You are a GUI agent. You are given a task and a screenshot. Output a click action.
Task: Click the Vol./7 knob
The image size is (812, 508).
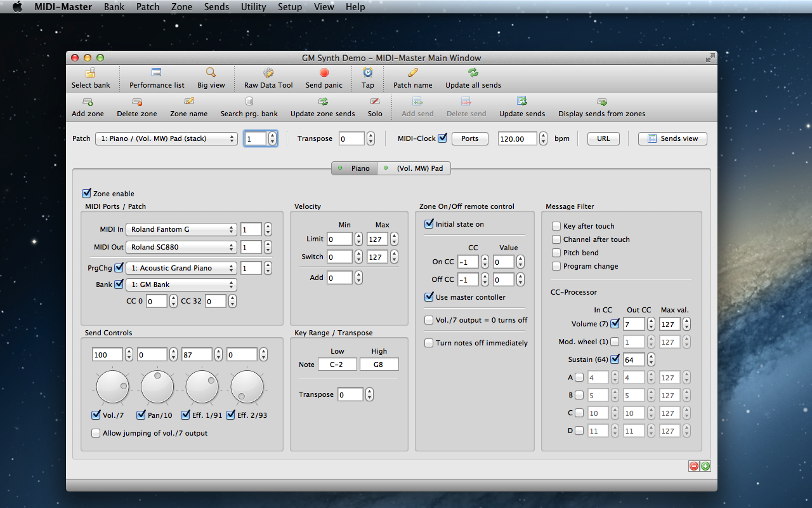112,387
